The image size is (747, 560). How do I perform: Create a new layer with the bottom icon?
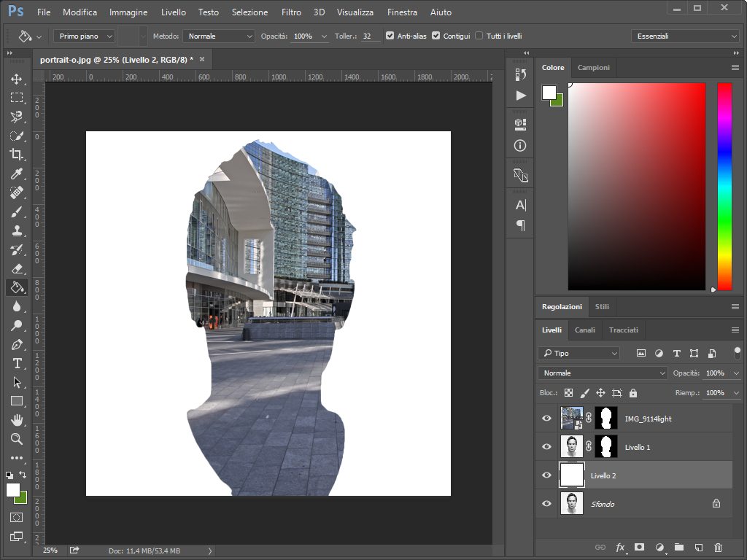coord(698,547)
